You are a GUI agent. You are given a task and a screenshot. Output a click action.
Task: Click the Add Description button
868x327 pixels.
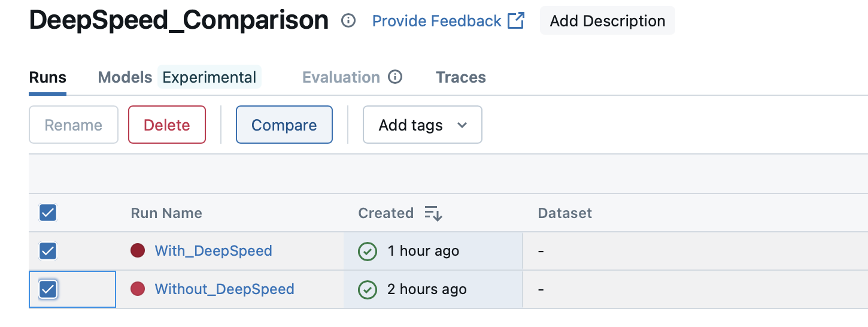click(x=607, y=21)
